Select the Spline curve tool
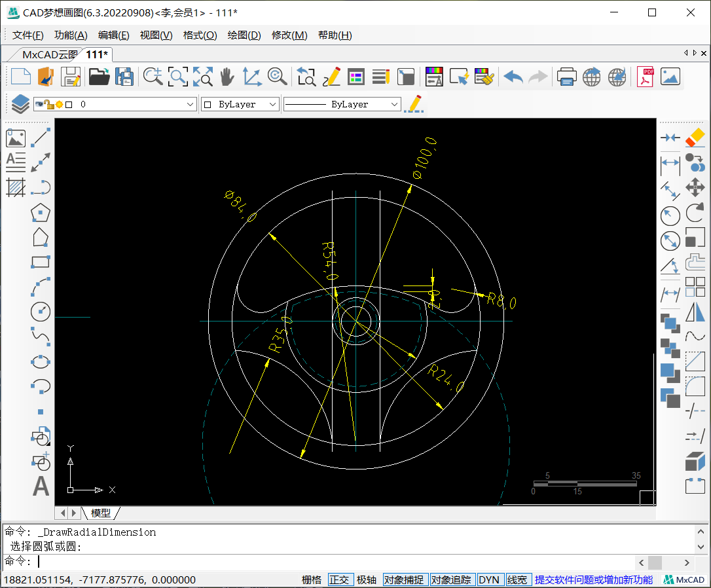The width and height of the screenshot is (711, 588). click(41, 337)
